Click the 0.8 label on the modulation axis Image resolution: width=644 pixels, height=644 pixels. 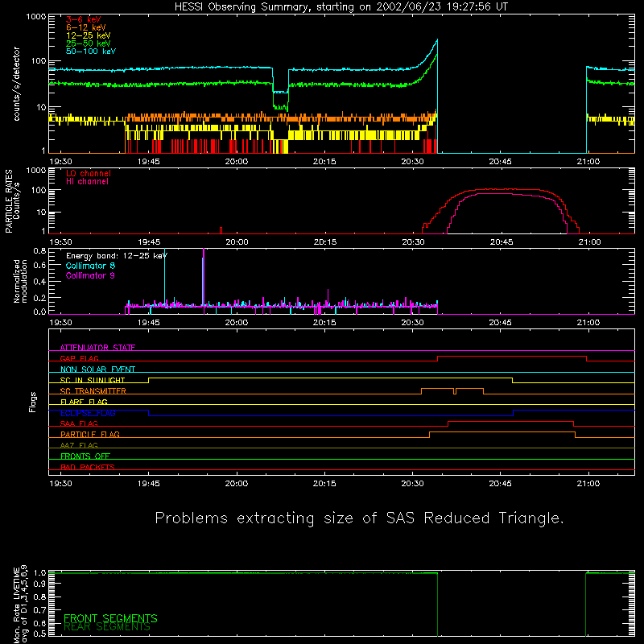(x=39, y=250)
